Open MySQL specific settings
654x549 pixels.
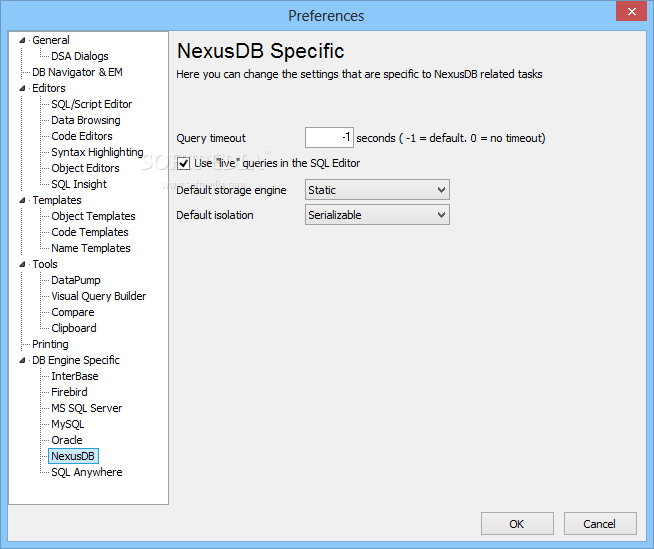(x=68, y=424)
